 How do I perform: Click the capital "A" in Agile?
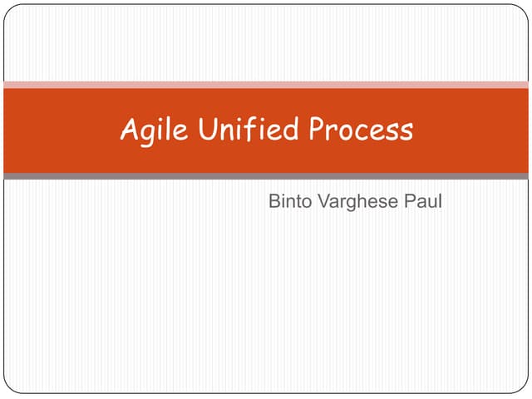[131, 130]
